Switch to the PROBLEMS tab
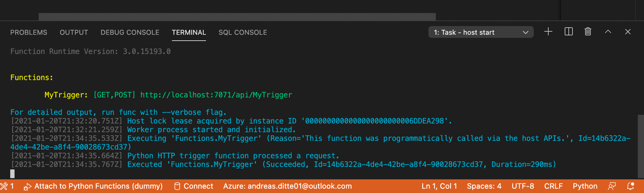 click(x=29, y=33)
